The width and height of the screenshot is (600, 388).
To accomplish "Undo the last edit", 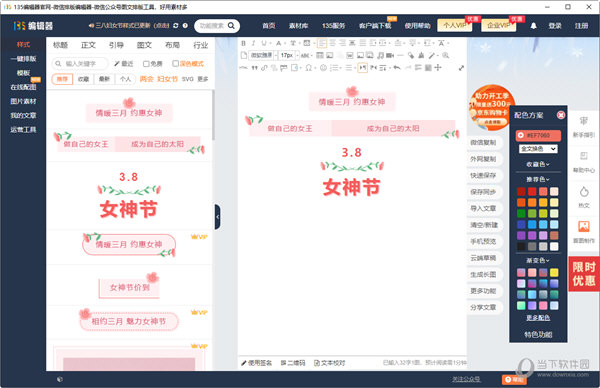I will [x=397, y=68].
